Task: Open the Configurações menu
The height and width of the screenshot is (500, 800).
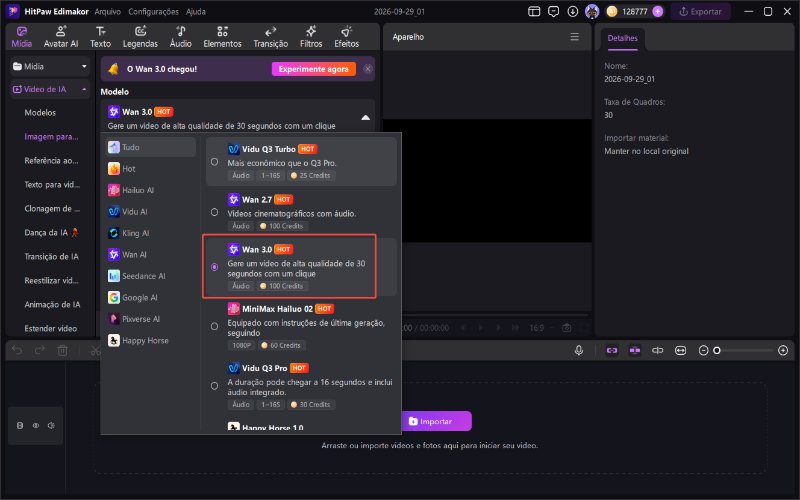Action: pyautogui.click(x=153, y=11)
